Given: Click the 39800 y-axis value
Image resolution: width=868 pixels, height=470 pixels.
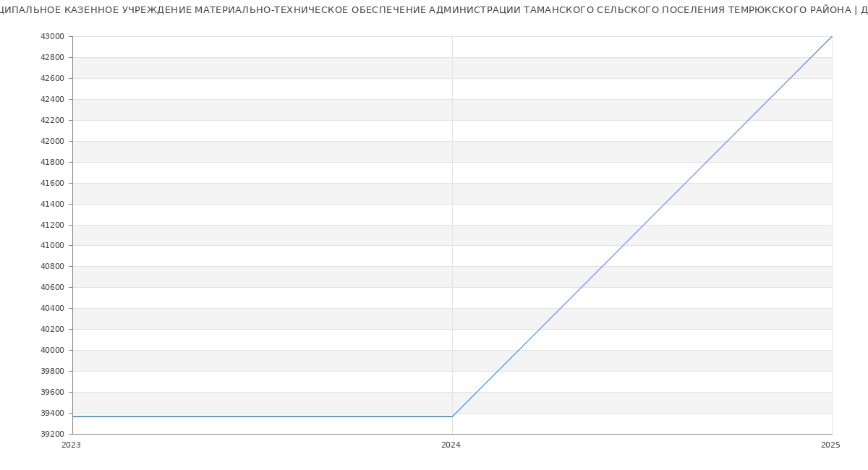Looking at the screenshot, I should [x=52, y=372].
